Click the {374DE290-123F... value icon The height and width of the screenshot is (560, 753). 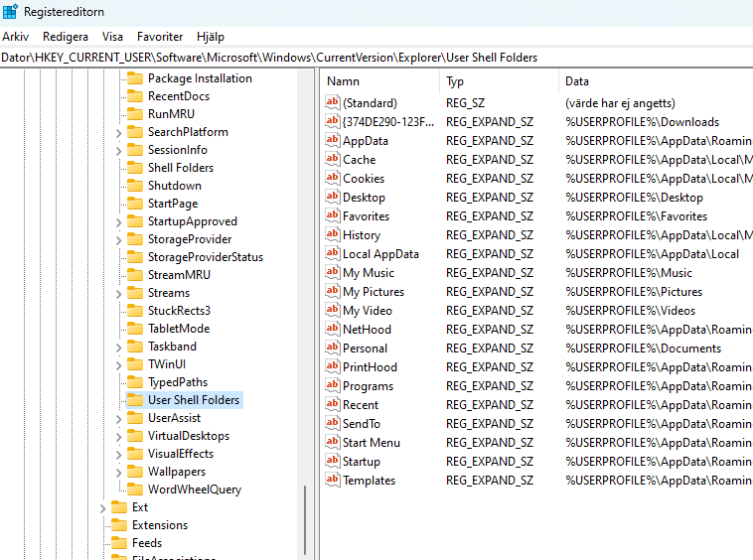[333, 121]
